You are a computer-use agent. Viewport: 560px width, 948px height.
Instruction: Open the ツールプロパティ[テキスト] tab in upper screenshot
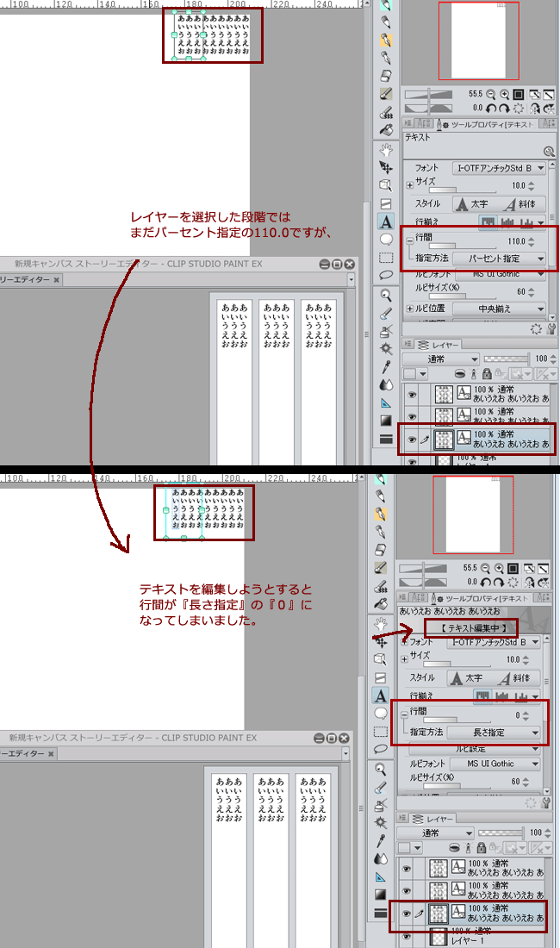[487, 125]
